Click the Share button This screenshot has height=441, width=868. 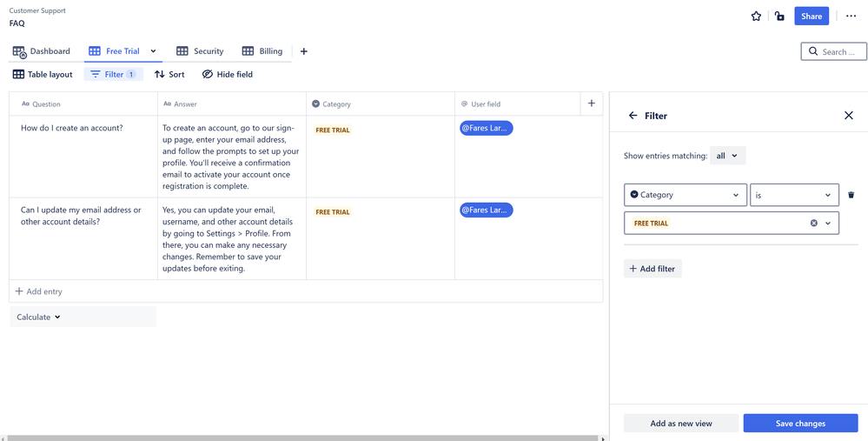click(x=811, y=16)
